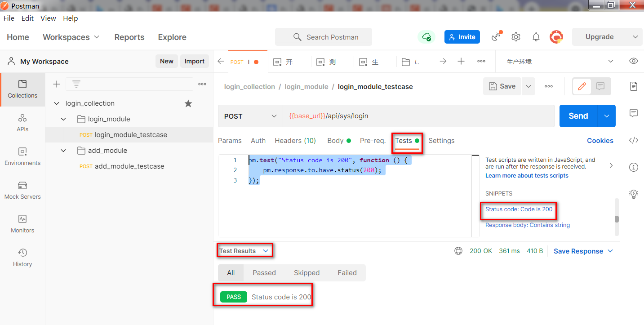Collapse the login_module folder
Image resolution: width=644 pixels, height=325 pixels.
click(x=64, y=119)
